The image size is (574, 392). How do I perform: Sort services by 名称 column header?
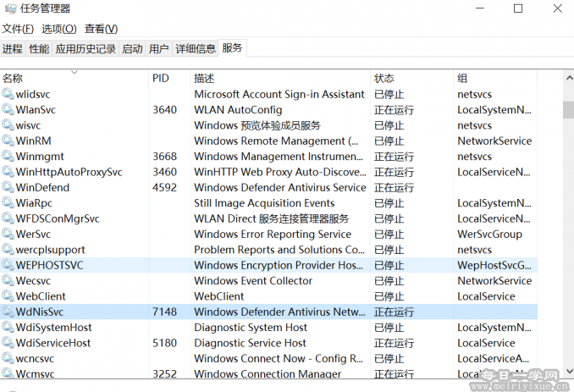(x=75, y=78)
